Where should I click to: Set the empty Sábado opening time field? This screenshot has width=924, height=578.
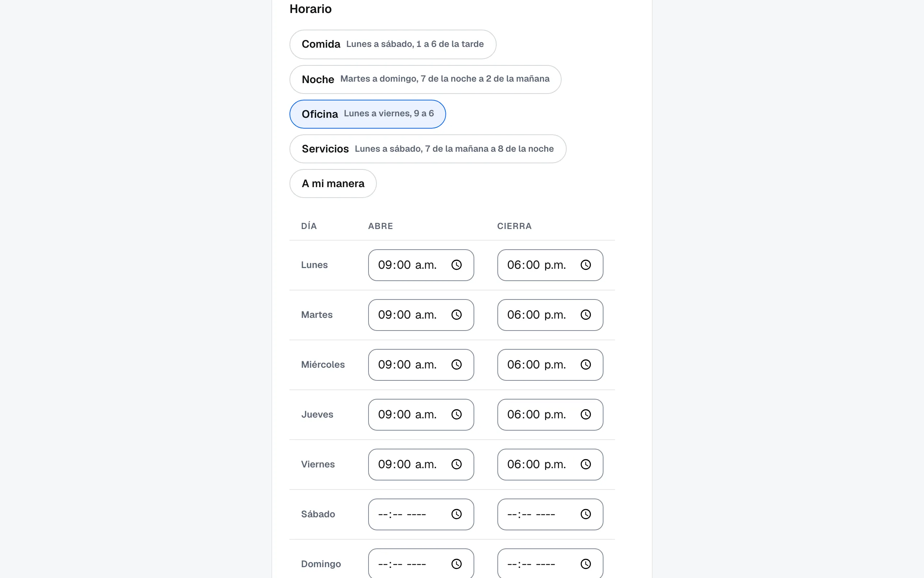coord(421,514)
